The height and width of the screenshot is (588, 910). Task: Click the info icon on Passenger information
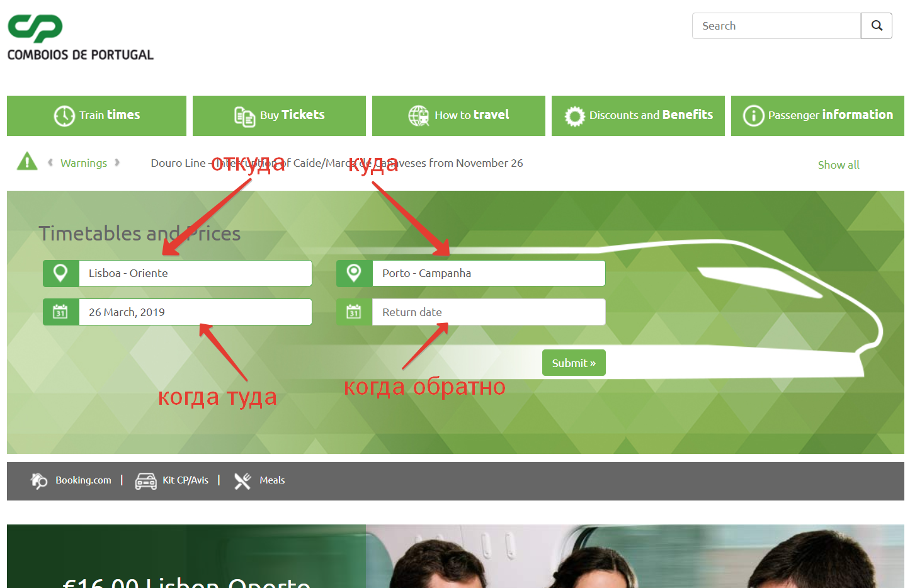point(753,116)
